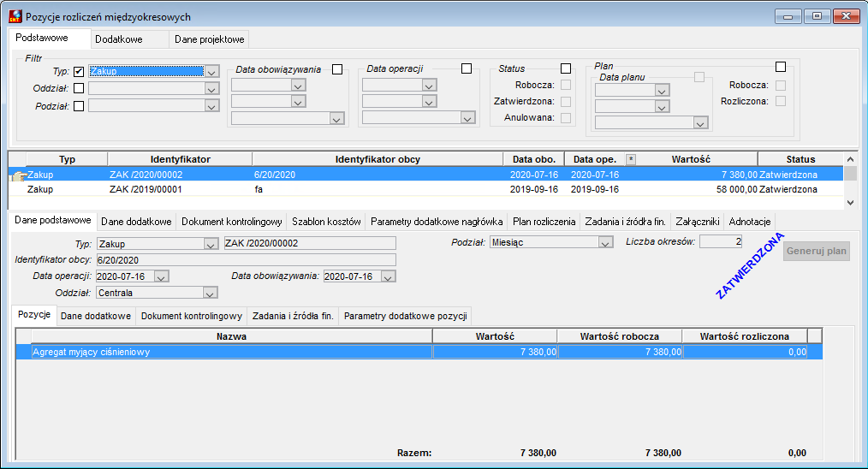868x469 pixels.
Task: Open the Oddział filter dropdown
Action: pos(211,89)
